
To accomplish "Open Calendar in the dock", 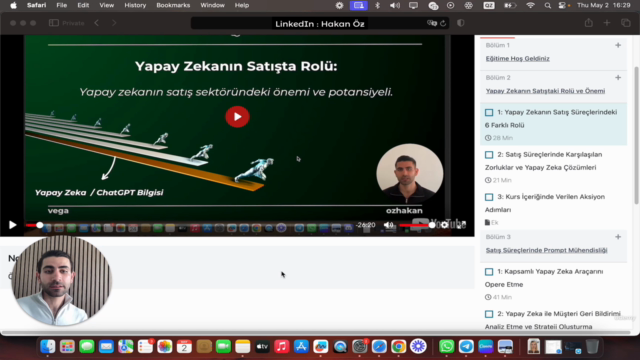I will pyautogui.click(x=184, y=347).
